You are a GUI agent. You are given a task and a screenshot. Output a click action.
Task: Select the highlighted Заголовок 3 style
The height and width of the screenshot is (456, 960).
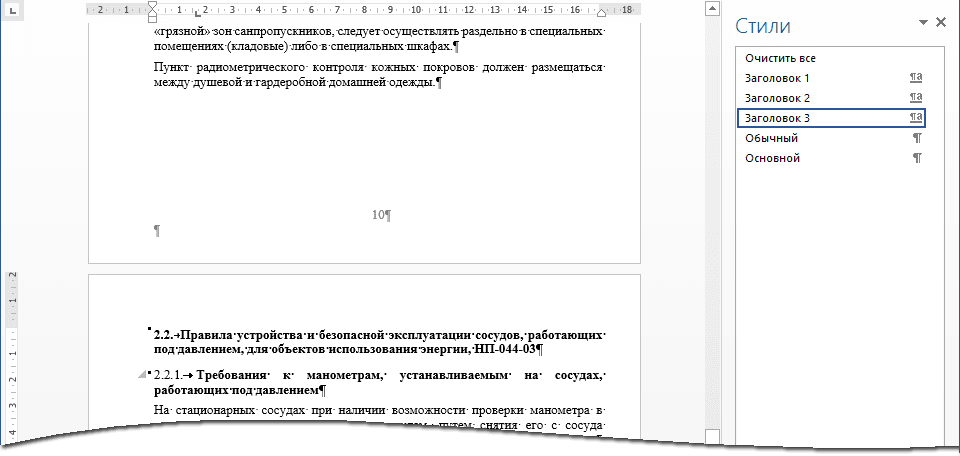(777, 118)
